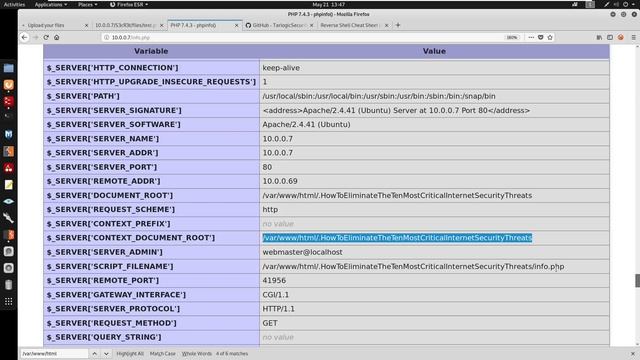Screen dimensions: 640x360
Task: Launch the cherry icon app in dock
Action: (x=9, y=168)
